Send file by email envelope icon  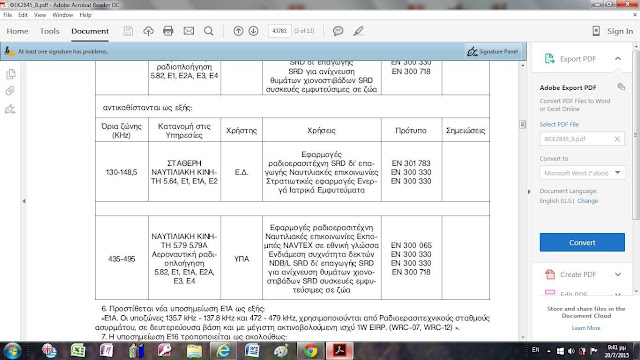point(189,31)
